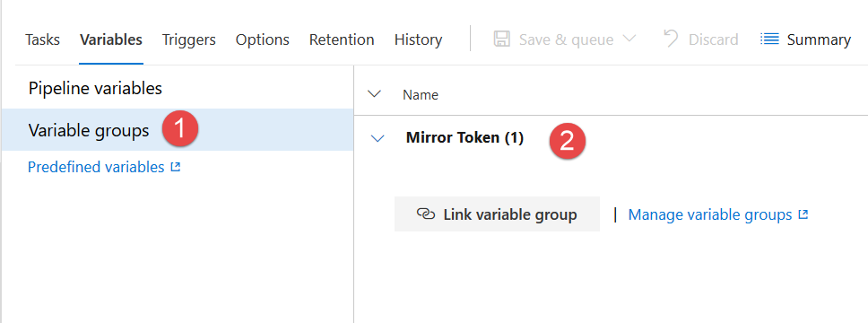Image resolution: width=868 pixels, height=323 pixels.
Task: Click the red circle marker numbered 1
Action: [x=180, y=130]
